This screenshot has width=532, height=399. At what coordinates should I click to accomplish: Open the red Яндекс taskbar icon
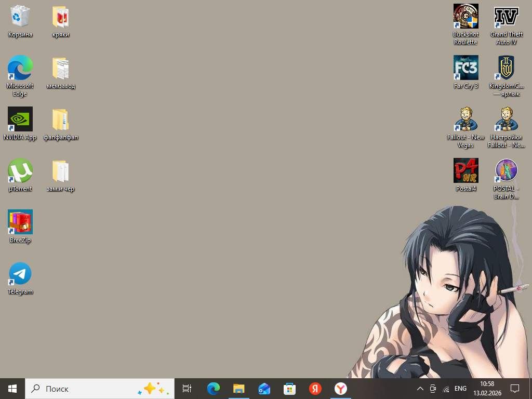point(315,389)
